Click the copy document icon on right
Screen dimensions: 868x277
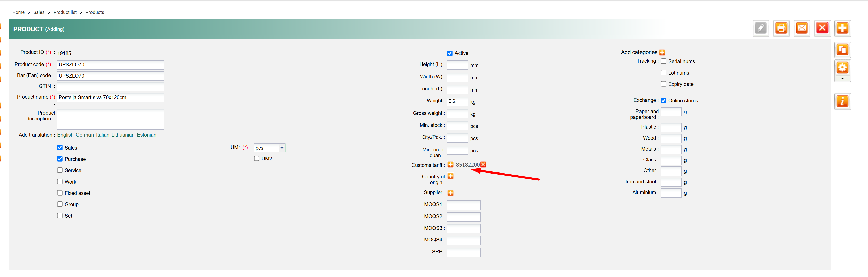click(842, 50)
